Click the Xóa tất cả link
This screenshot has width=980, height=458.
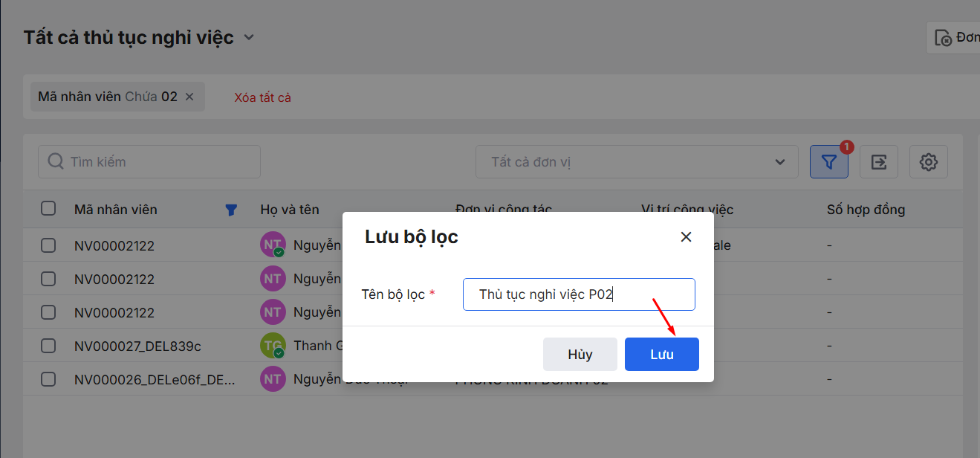(x=262, y=97)
